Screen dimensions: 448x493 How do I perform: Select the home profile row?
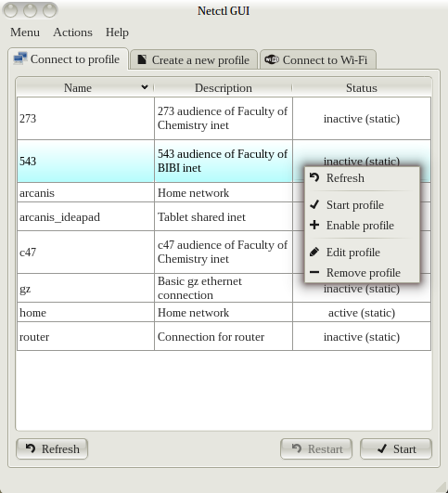coord(224,312)
